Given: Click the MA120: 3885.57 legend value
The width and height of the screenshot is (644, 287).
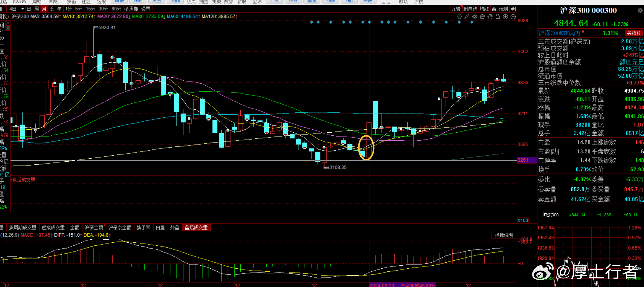Looking at the screenshot, I should click(220, 17).
